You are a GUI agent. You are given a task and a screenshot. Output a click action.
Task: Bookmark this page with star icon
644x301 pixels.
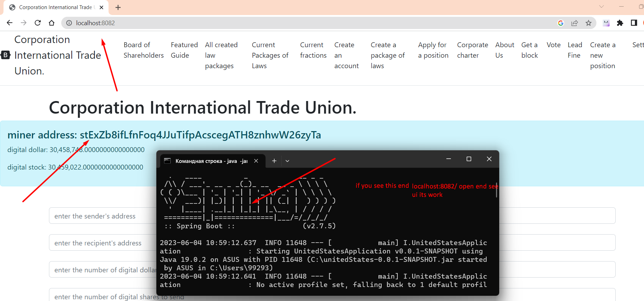coord(588,23)
